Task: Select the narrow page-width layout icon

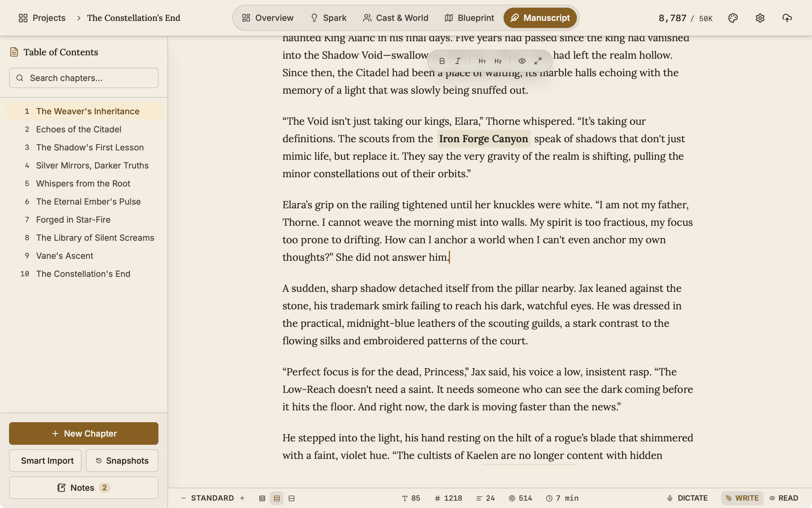Action: pyautogui.click(x=262, y=498)
